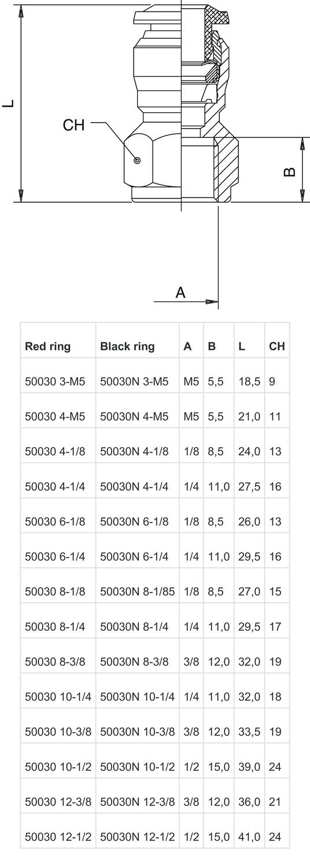
Task: Click part 50030 12-3/8 cell
Action: (x=58, y=802)
